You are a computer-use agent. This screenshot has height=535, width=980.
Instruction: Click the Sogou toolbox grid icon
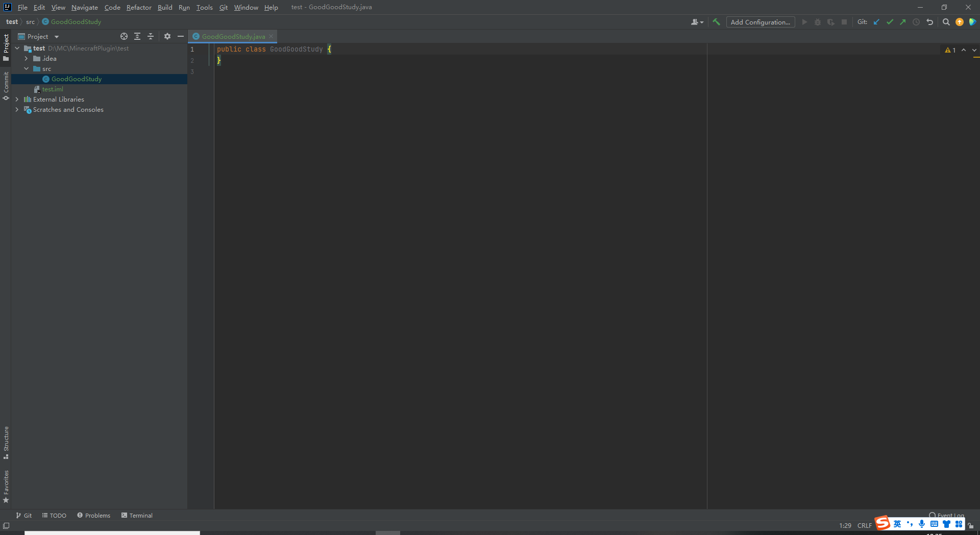click(x=959, y=524)
